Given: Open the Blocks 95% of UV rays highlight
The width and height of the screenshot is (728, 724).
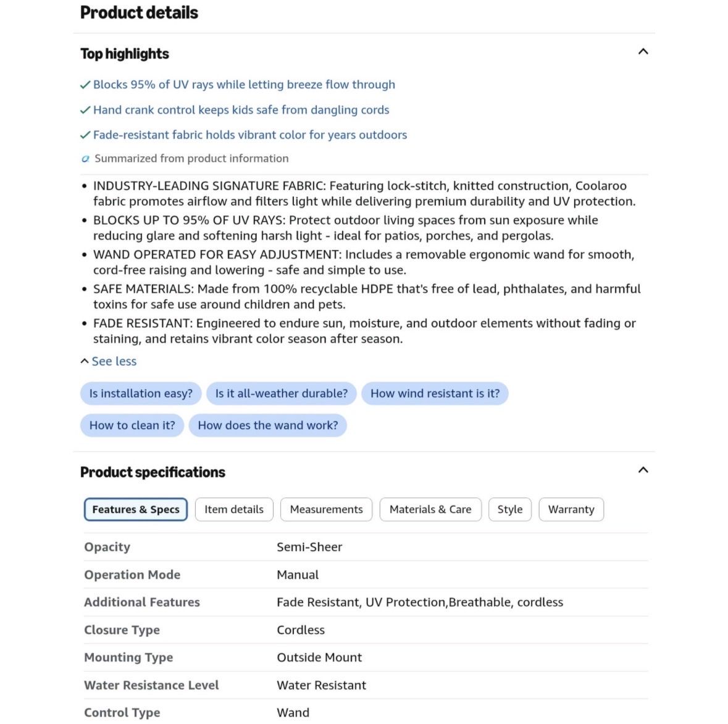Looking at the screenshot, I should (x=245, y=85).
